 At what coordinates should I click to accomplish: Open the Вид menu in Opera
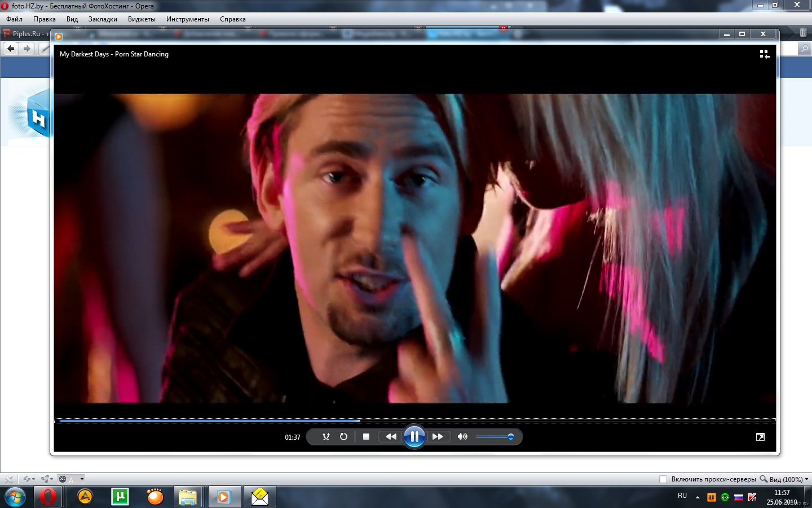coord(72,19)
